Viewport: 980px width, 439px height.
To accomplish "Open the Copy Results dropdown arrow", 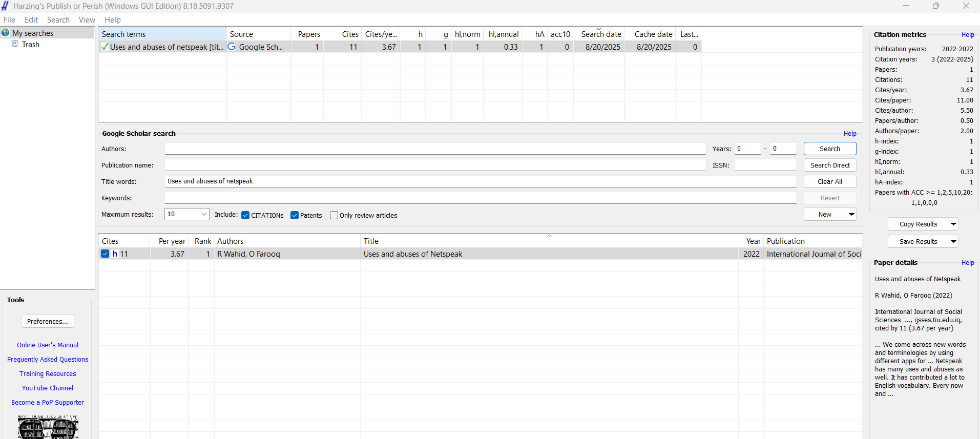I will pos(953,224).
